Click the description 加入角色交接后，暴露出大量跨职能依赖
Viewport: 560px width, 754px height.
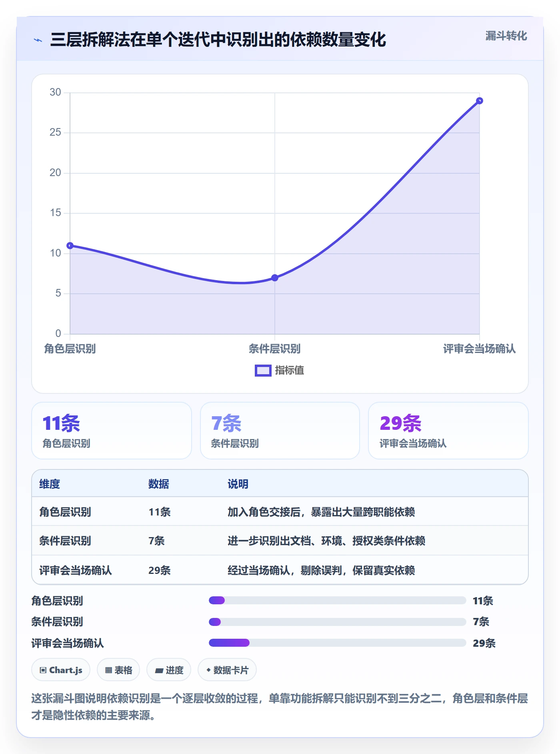[x=321, y=512]
